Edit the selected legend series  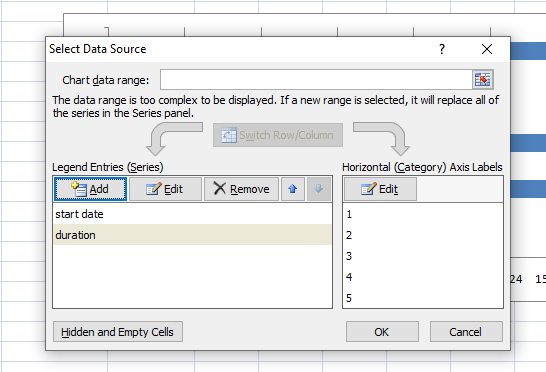[165, 189]
